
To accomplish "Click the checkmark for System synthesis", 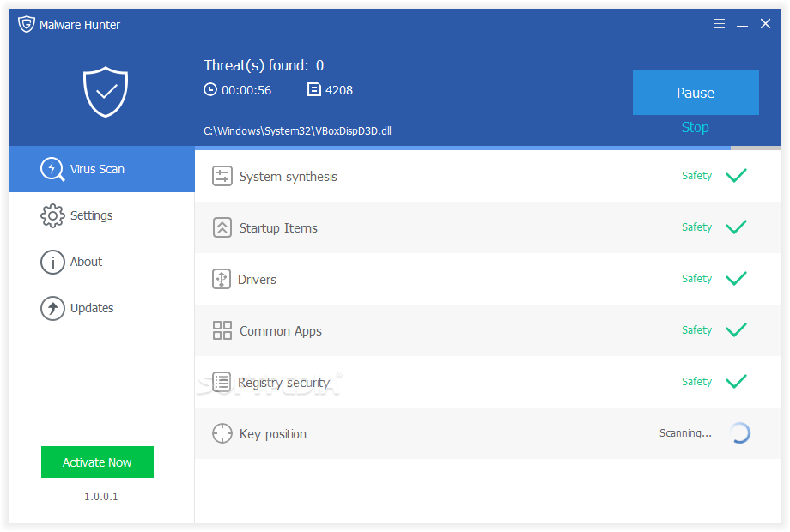I will [736, 176].
